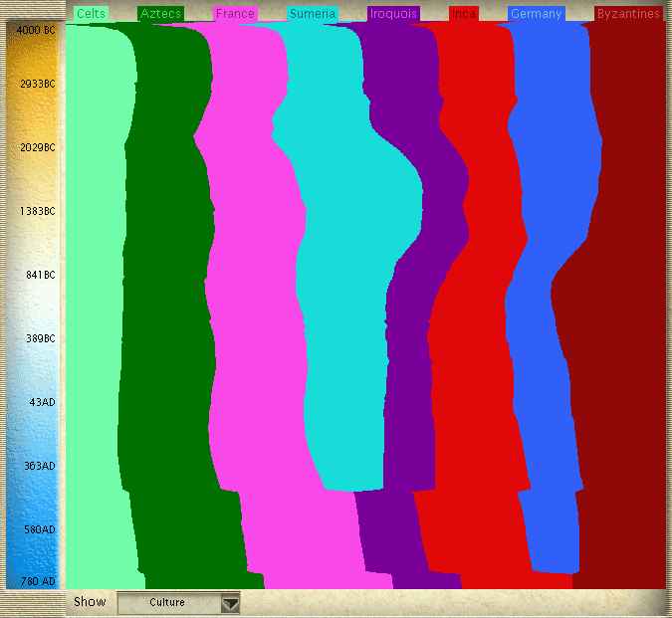Select the Aztecs legend label

click(160, 14)
